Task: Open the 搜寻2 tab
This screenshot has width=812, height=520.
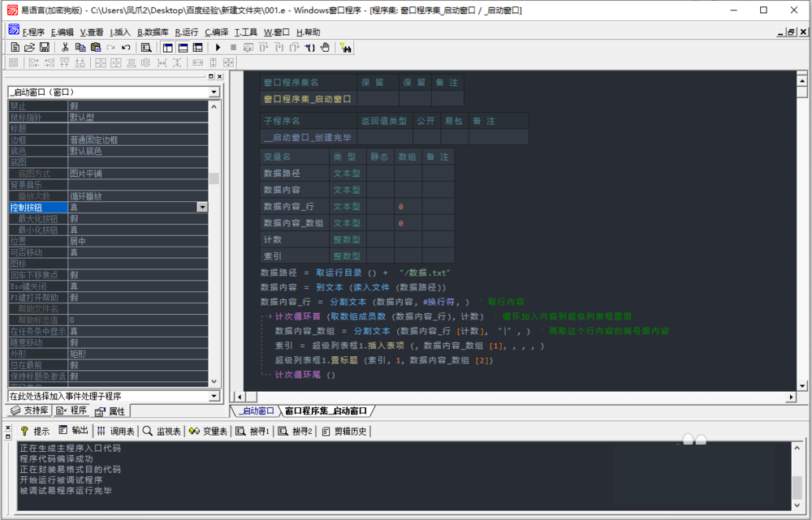Action: pos(296,431)
